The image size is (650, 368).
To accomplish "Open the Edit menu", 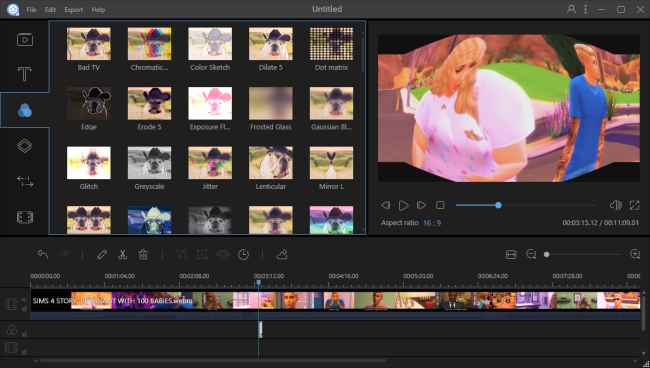I will pyautogui.click(x=50, y=10).
